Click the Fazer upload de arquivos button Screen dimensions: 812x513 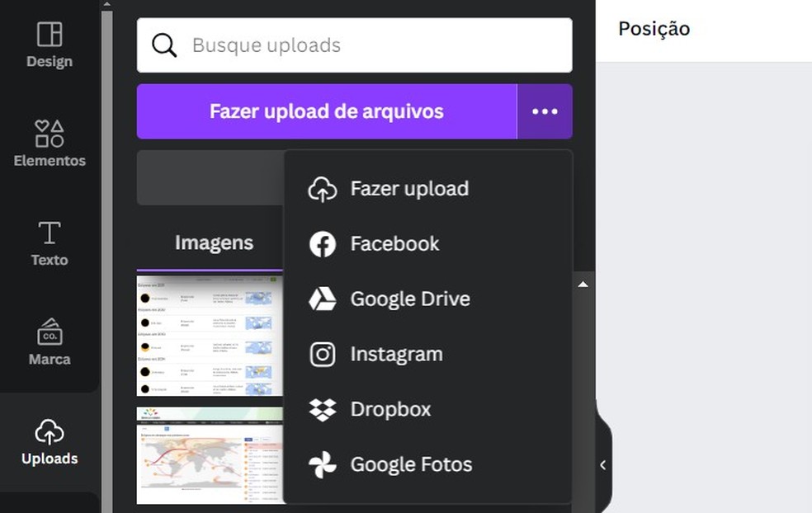pos(326,111)
